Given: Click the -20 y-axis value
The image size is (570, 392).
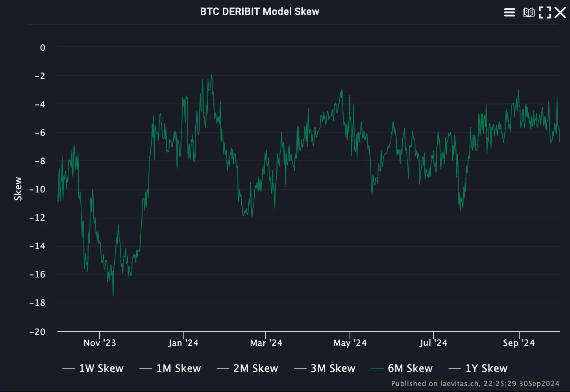Looking at the screenshot, I should tap(37, 332).
